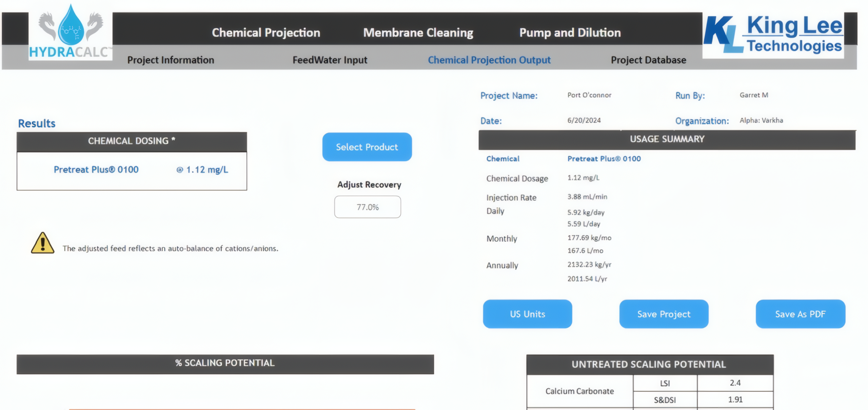Click the Adjust Recovery label

coord(369,184)
